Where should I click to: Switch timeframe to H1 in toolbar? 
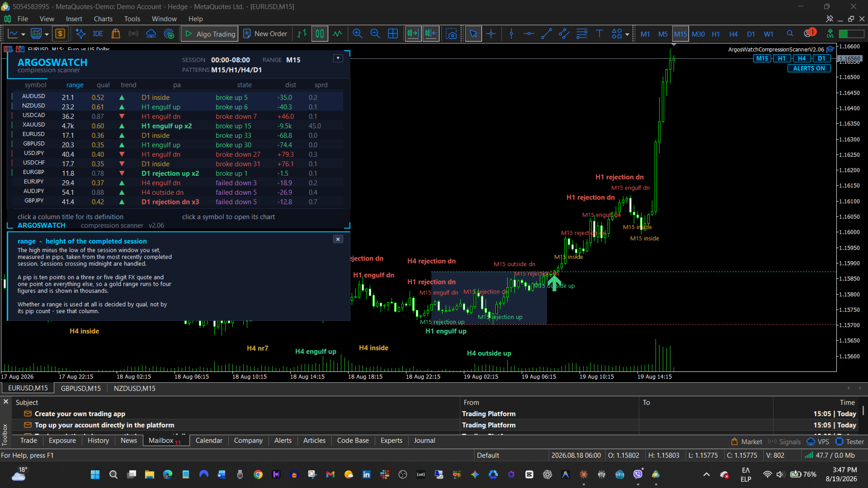coord(716,34)
